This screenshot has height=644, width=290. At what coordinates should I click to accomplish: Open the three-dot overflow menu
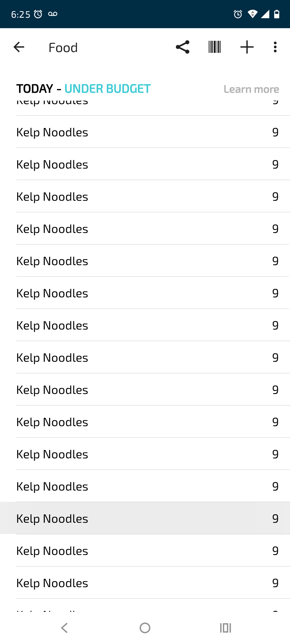(275, 47)
